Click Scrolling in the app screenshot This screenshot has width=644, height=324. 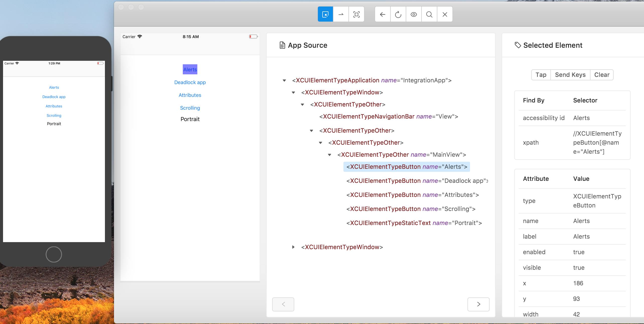pos(190,108)
